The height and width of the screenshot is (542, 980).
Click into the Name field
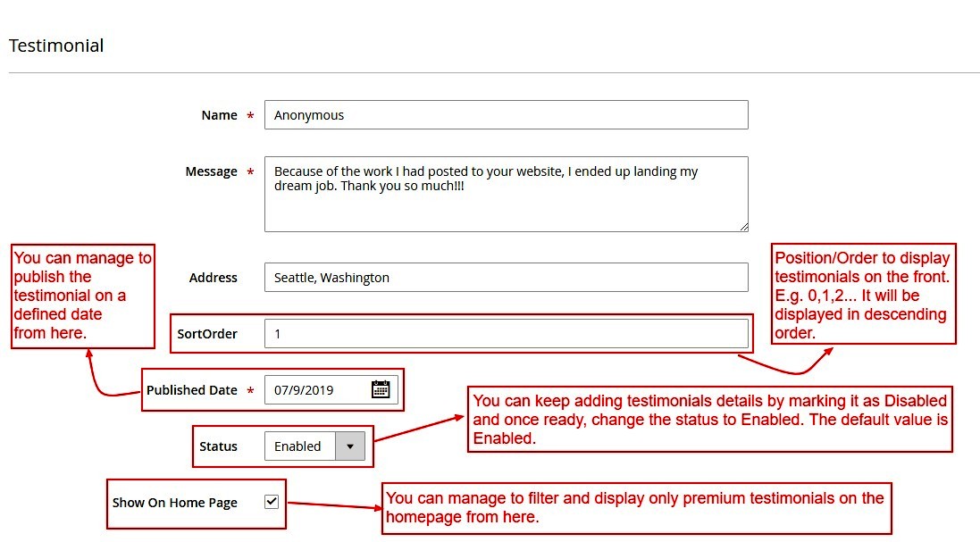tap(506, 115)
